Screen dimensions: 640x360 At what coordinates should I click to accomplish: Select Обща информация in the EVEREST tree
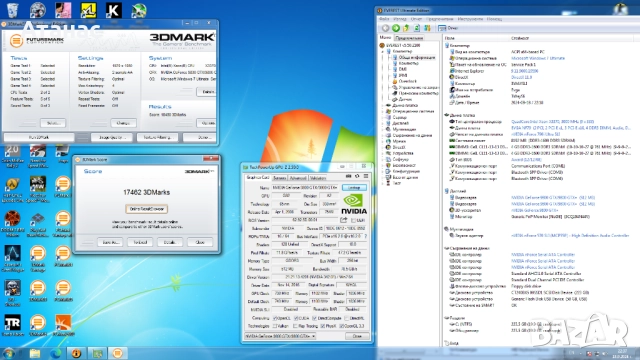tap(416, 58)
